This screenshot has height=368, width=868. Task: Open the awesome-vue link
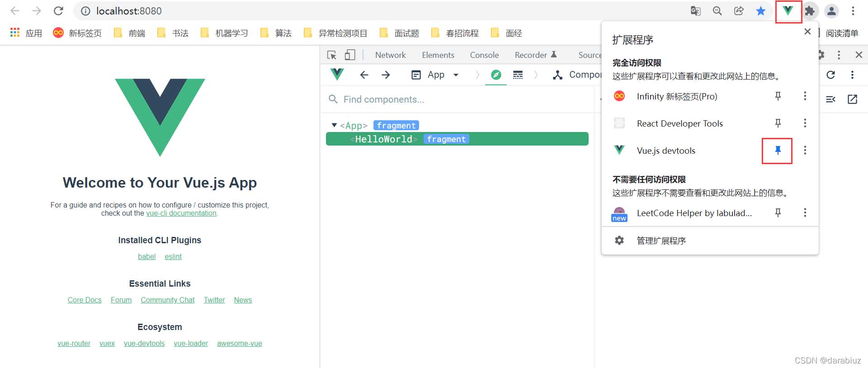click(240, 343)
